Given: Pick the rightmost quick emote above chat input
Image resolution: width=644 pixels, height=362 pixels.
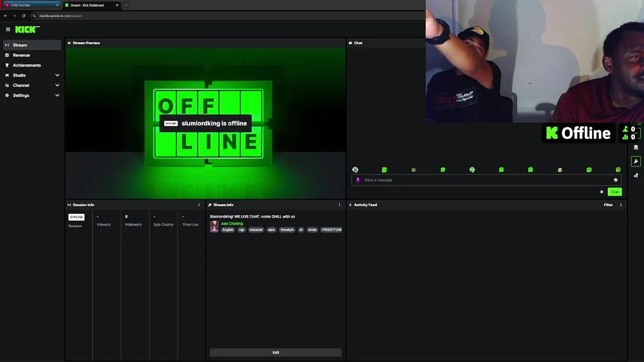Looking at the screenshot, I should click(618, 170).
